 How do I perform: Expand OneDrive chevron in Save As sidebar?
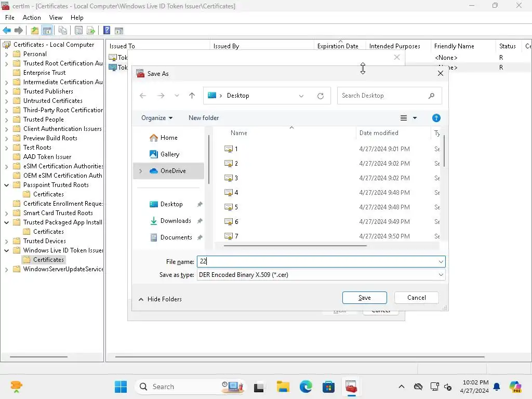pyautogui.click(x=140, y=171)
